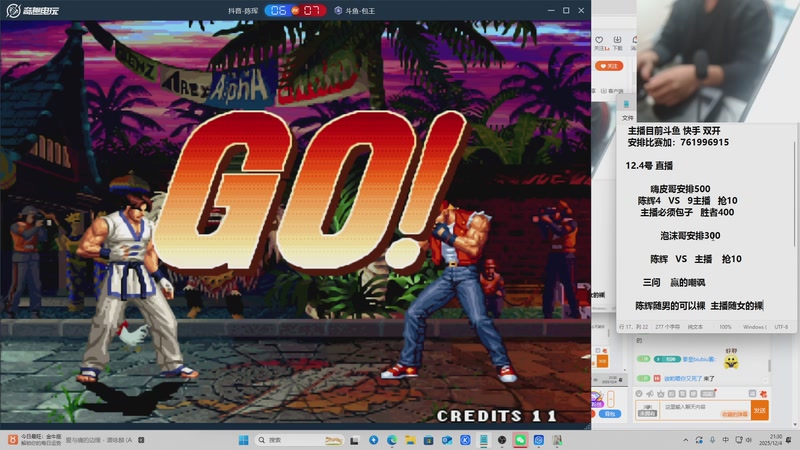Open the Notepad icon in the taskbar
This screenshot has height=450, width=800.
pos(483,440)
